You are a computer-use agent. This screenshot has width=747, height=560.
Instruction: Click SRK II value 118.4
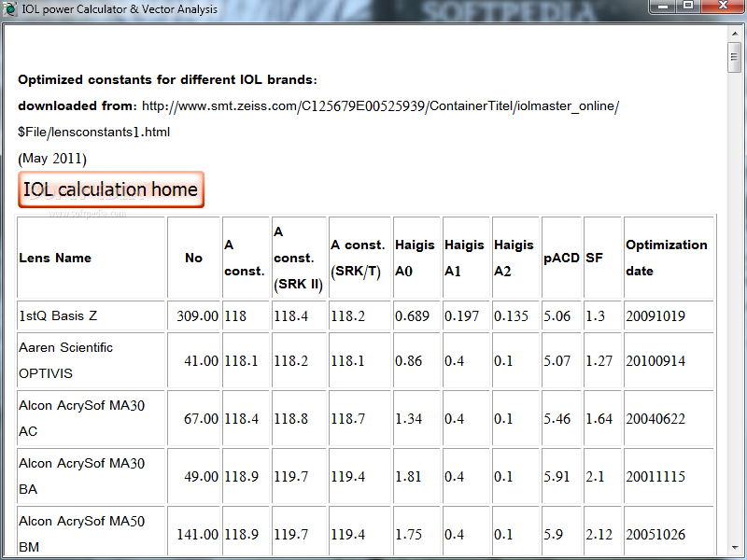[x=290, y=315]
